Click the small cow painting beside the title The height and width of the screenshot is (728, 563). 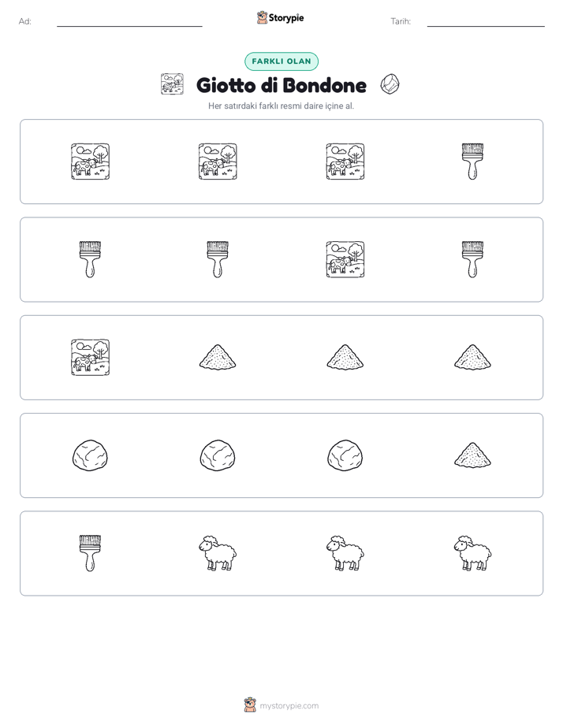click(173, 84)
